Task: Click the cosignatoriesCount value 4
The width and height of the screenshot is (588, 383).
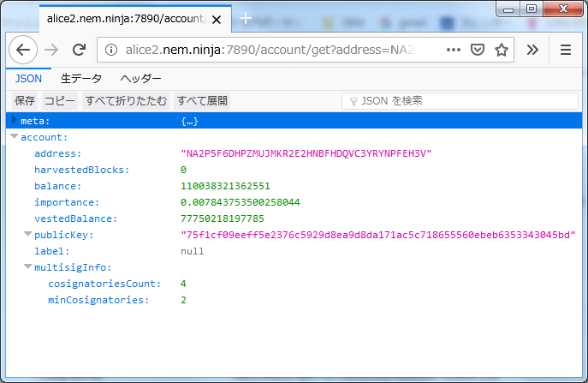Action: [x=183, y=284]
